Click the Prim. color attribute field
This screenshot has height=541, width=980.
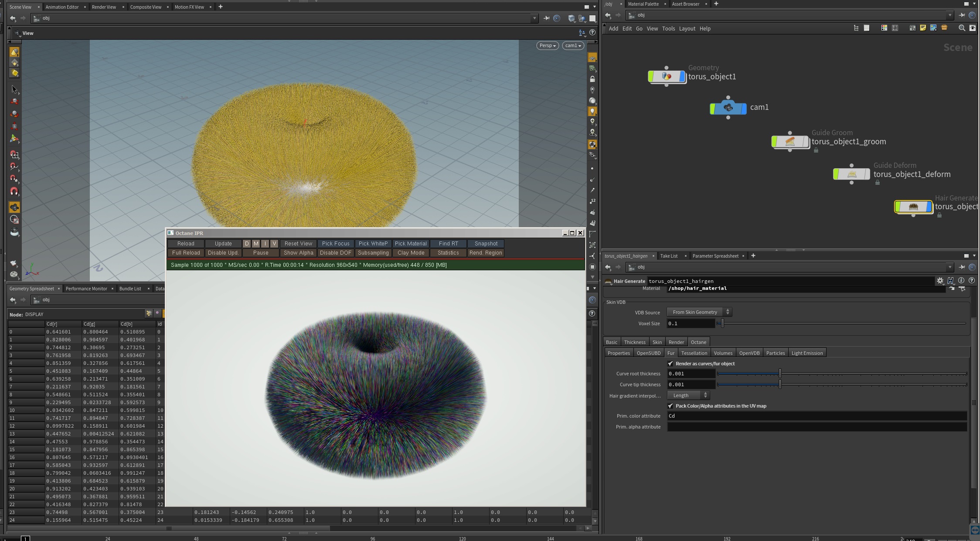click(x=816, y=416)
